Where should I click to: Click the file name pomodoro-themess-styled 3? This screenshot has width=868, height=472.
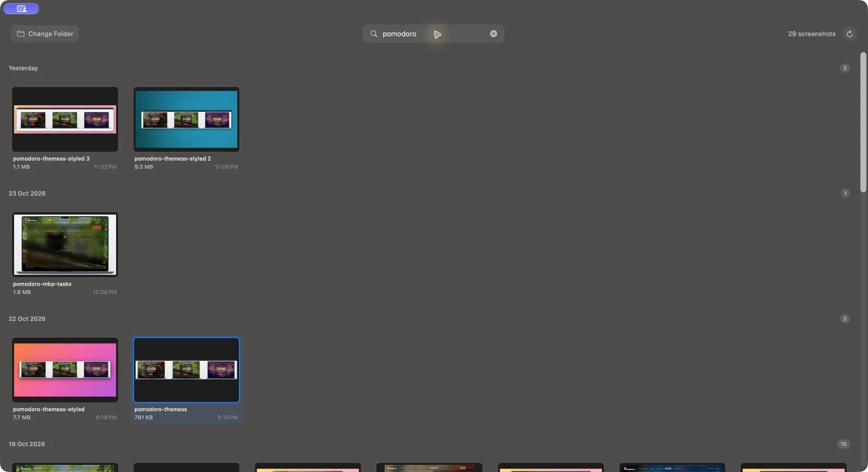[x=51, y=159]
